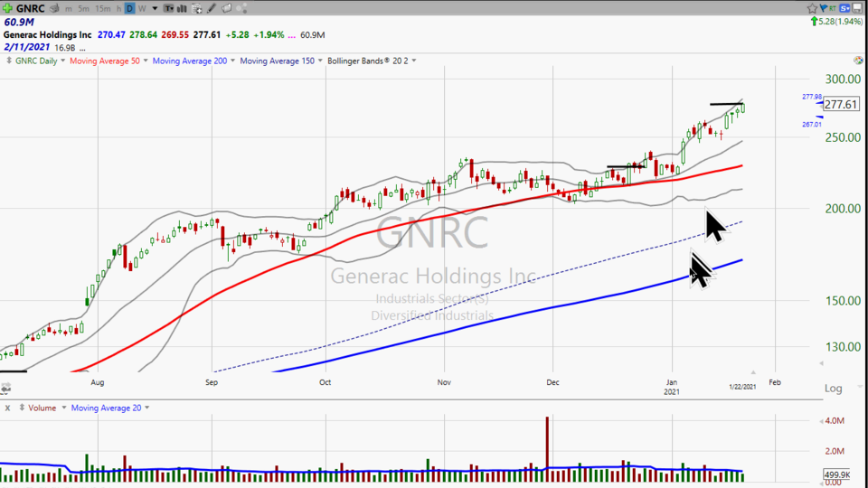Select the Daily (D) time frame
This screenshot has height=488, width=868.
tap(129, 8)
